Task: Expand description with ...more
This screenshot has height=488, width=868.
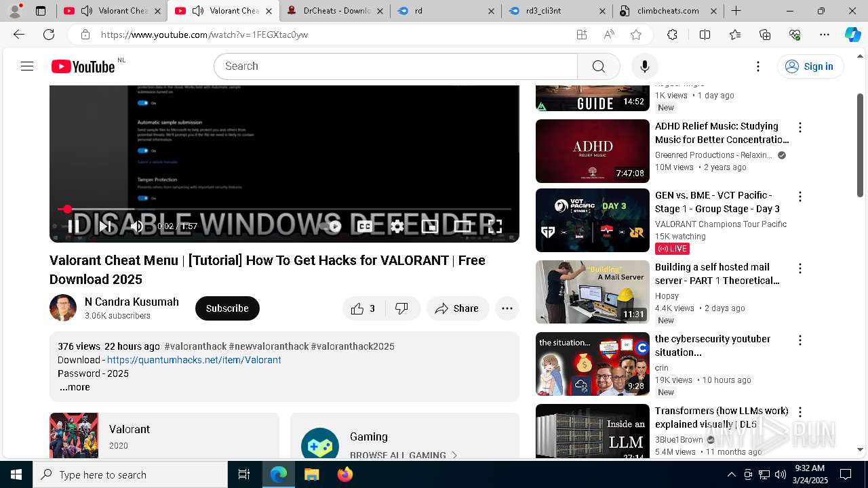Action: point(75,388)
